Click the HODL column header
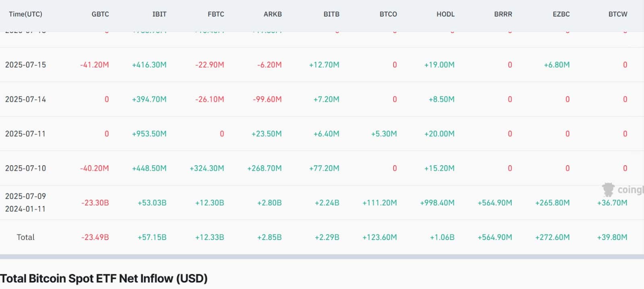The image size is (644, 289). [x=446, y=14]
